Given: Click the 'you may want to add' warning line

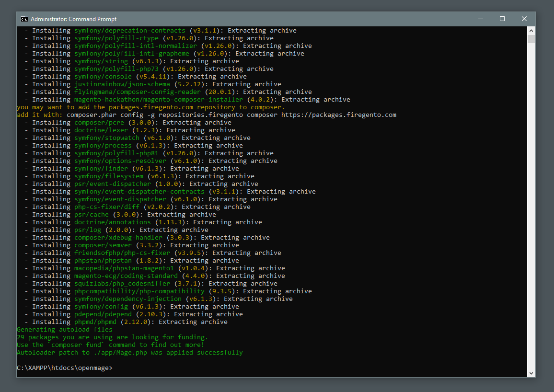Looking at the screenshot, I should tap(150, 107).
